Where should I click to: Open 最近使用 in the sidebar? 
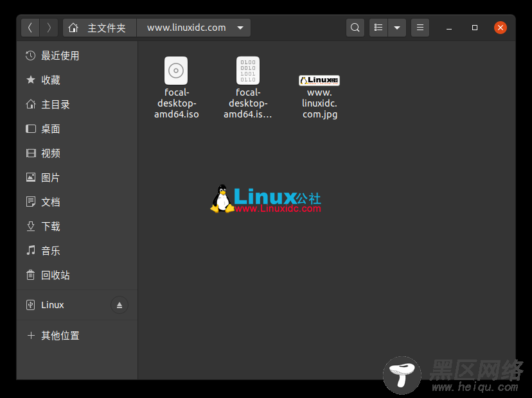[77, 56]
